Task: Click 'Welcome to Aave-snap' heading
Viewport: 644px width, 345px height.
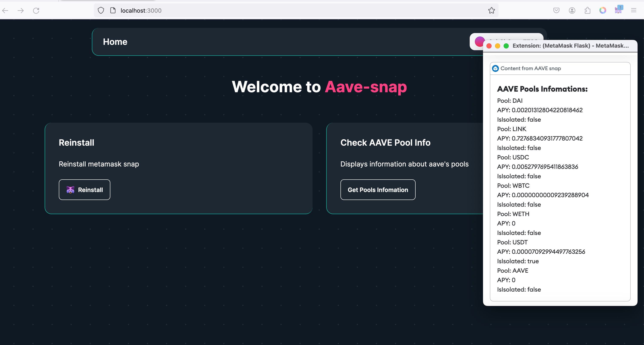Action: coord(319,87)
